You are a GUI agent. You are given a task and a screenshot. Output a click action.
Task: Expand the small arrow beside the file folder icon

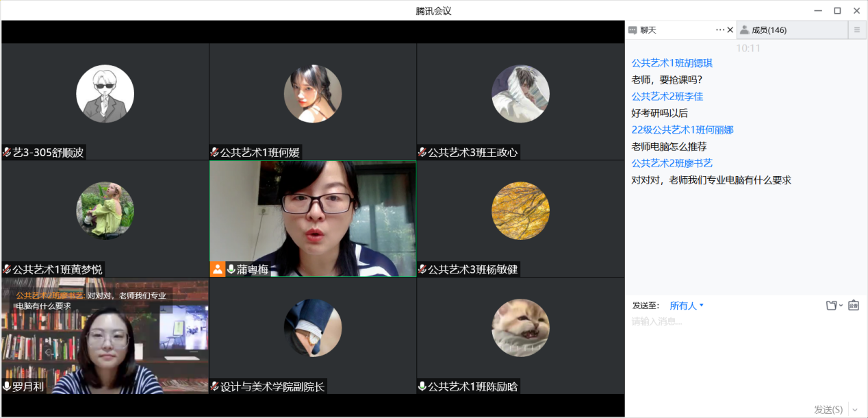[x=841, y=306]
